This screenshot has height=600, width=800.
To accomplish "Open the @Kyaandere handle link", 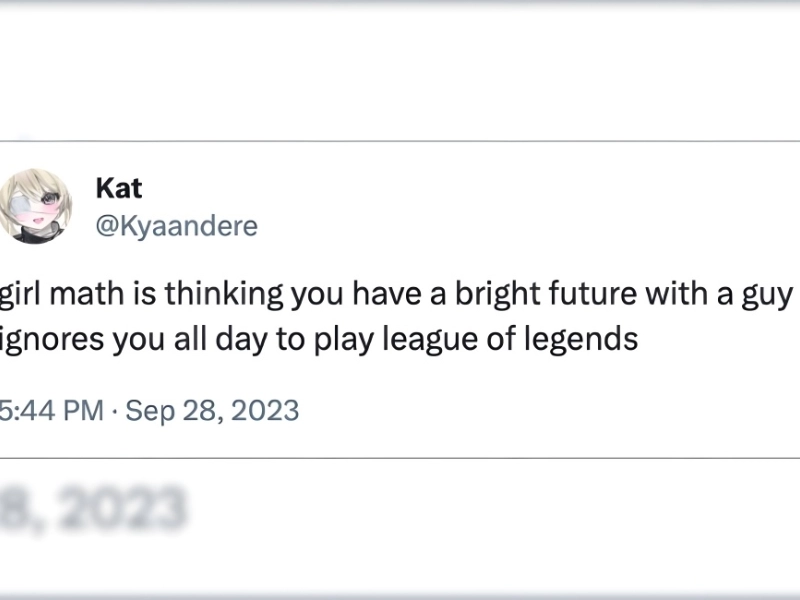I will 176,226.
